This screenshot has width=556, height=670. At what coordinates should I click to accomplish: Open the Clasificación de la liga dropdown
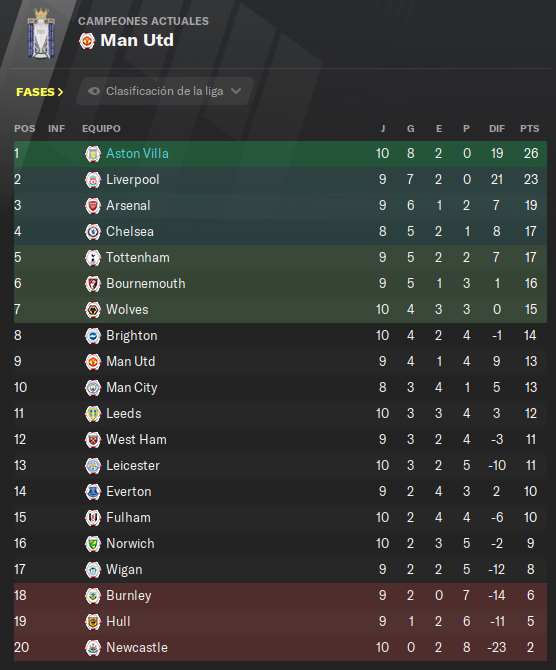[x=165, y=91]
